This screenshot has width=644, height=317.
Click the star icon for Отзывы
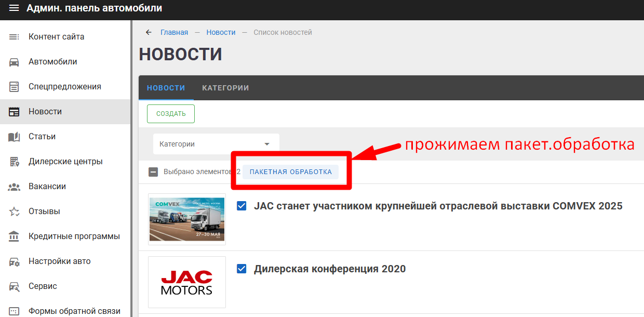(14, 212)
